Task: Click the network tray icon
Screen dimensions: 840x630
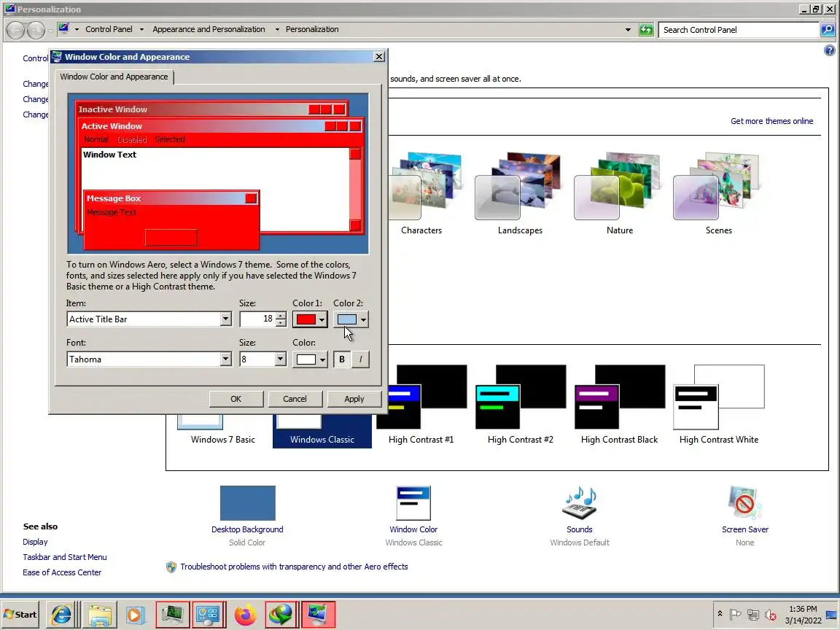Action: pos(752,615)
